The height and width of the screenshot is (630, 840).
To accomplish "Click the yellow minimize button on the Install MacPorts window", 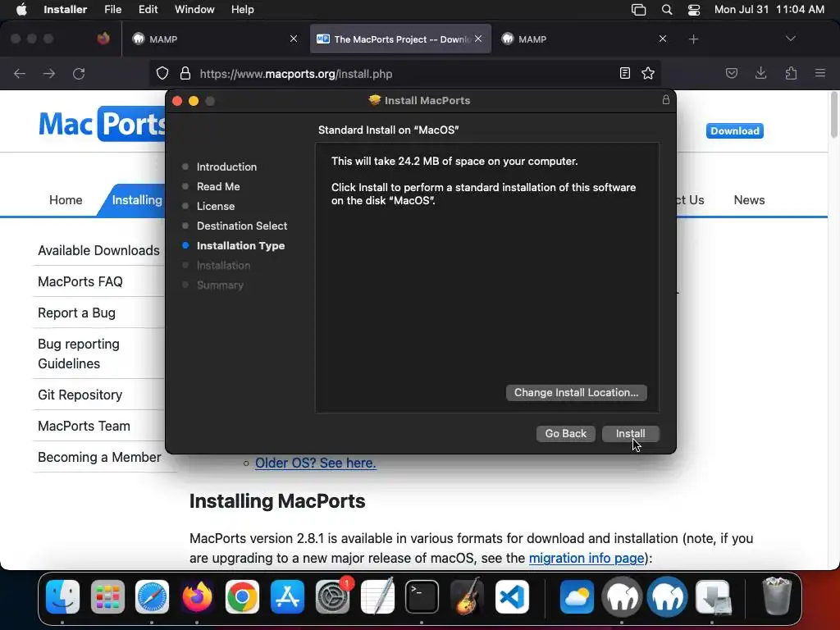I will (x=194, y=101).
